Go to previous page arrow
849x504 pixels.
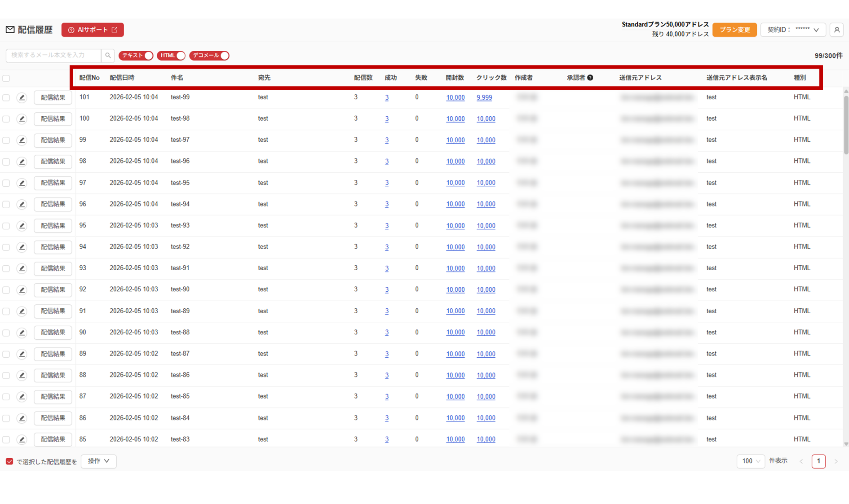(801, 461)
